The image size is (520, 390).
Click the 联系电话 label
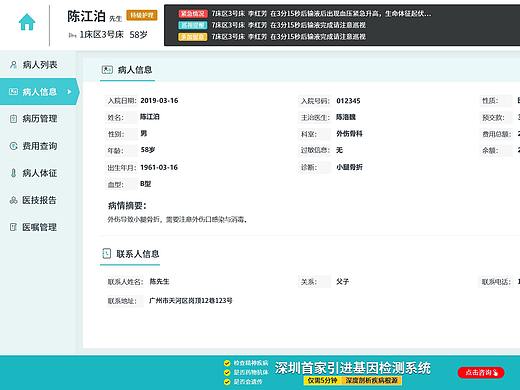click(x=496, y=282)
